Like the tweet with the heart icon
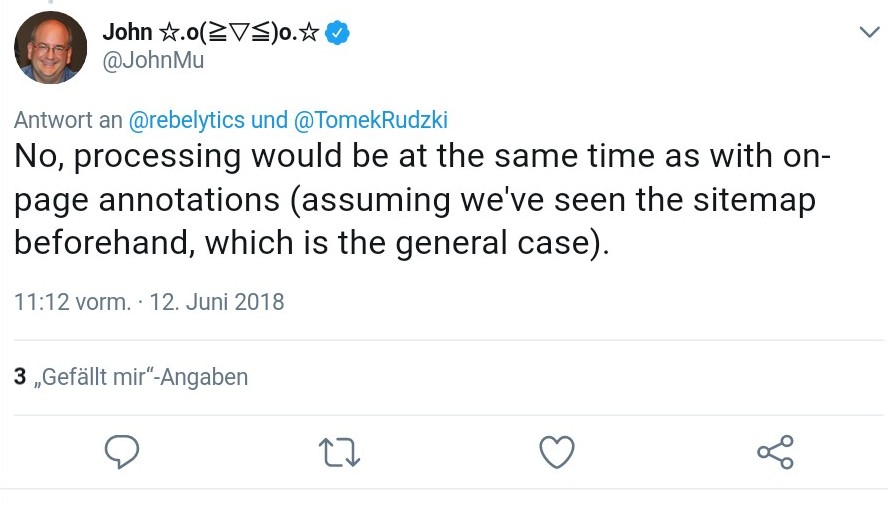888x506 pixels. pos(557,452)
